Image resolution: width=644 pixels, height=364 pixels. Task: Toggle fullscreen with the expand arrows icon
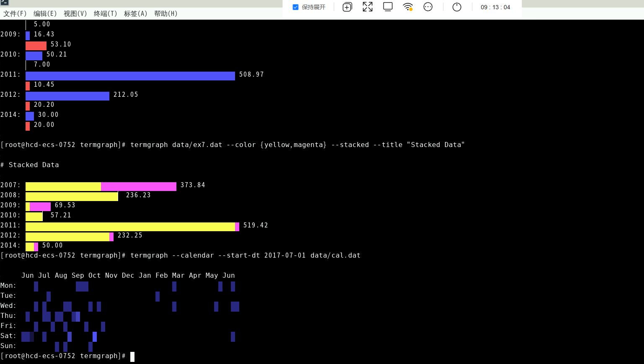[x=367, y=7]
